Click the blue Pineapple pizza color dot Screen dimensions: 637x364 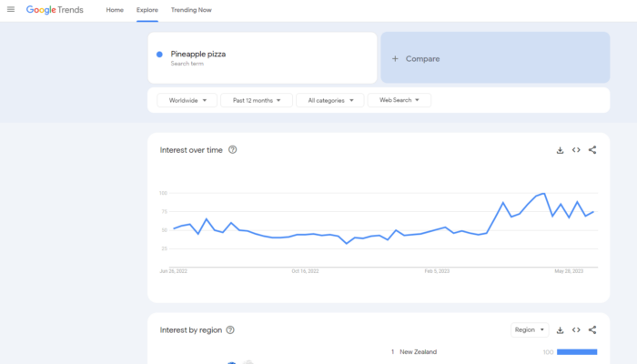159,54
